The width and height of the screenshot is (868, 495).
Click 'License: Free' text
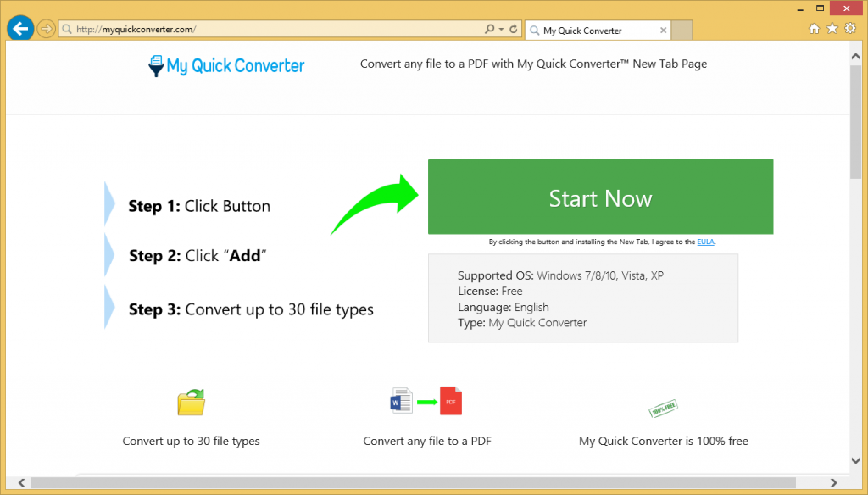(x=490, y=292)
